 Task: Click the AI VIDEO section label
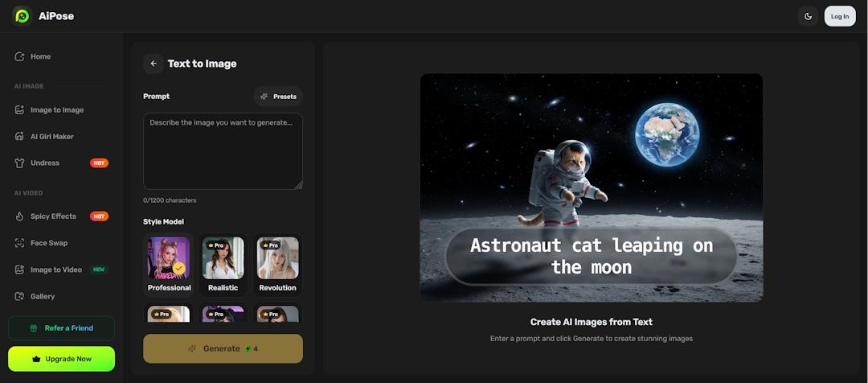29,193
